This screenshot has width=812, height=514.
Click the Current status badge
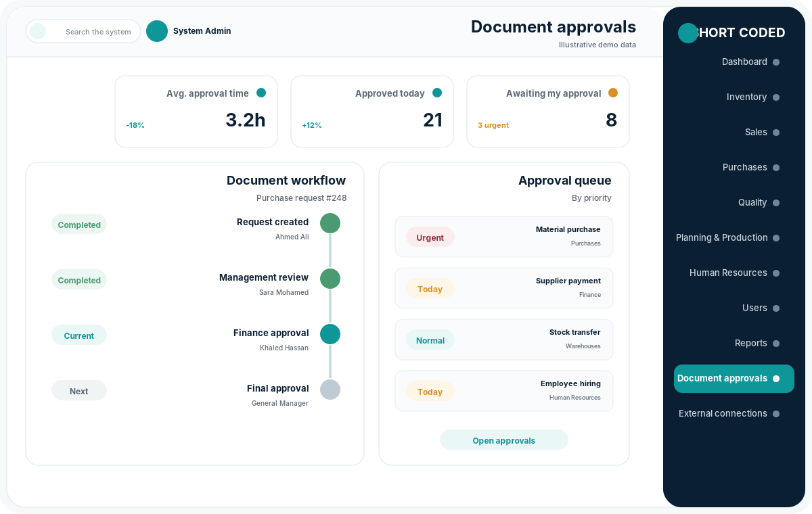click(79, 335)
